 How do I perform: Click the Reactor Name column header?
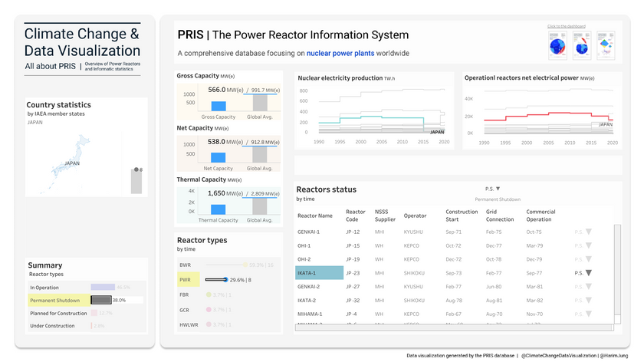[315, 216]
